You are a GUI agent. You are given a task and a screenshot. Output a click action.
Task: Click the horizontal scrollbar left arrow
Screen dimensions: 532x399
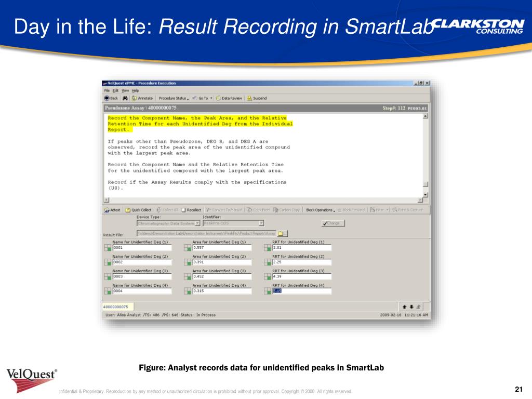coord(106,200)
